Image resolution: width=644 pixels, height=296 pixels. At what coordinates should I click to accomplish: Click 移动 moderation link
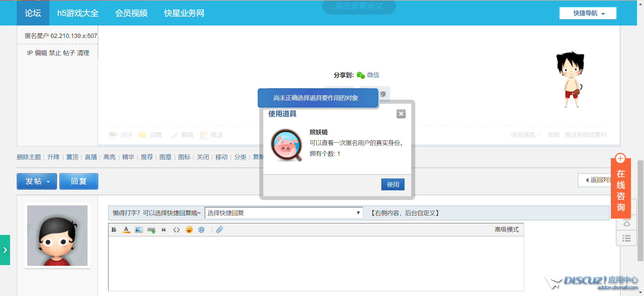click(221, 157)
